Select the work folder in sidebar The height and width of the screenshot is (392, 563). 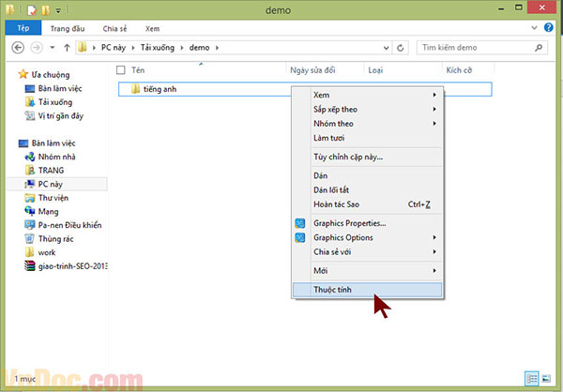coord(47,252)
